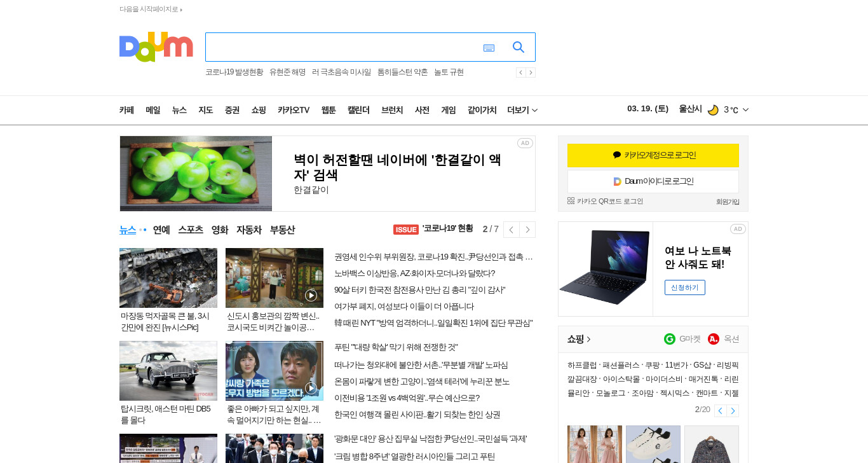
Task: Click the AD badge on the banner ad
Action: tap(525, 143)
